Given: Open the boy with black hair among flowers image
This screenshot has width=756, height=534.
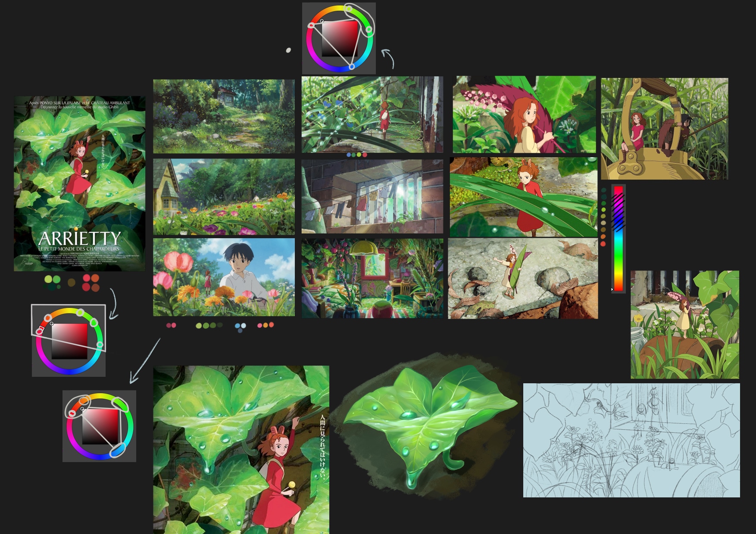Looking at the screenshot, I should pyautogui.click(x=224, y=277).
